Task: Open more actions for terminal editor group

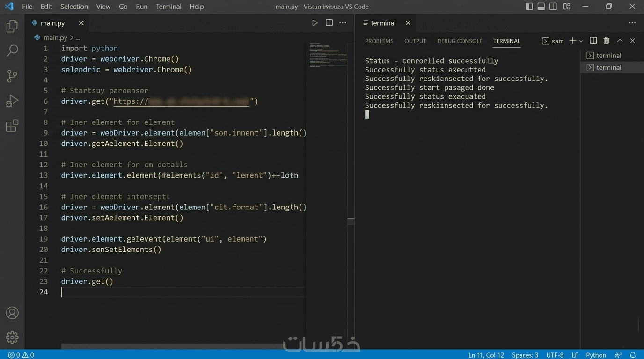Action: click(x=633, y=23)
